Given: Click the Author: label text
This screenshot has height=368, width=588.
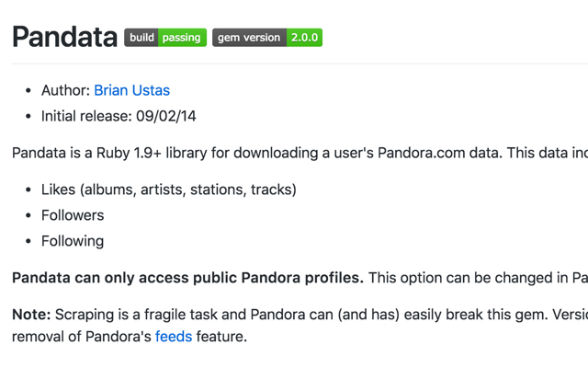Looking at the screenshot, I should 65,90.
